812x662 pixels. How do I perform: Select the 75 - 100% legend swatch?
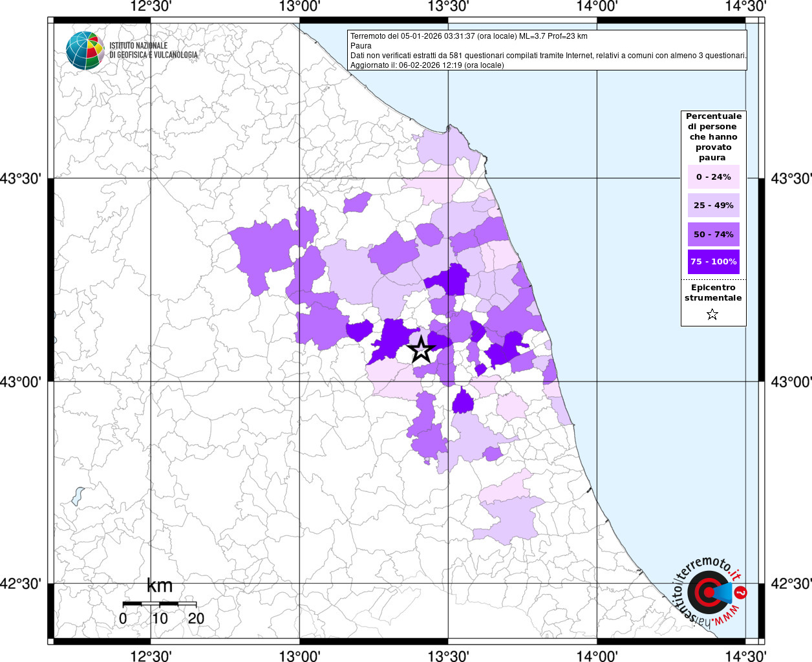[x=713, y=262]
